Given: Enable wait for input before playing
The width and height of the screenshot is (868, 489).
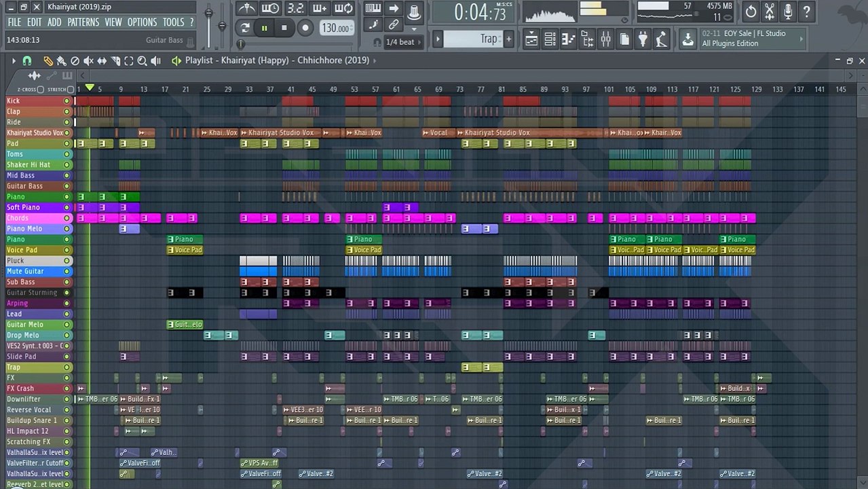Looking at the screenshot, I should 269,9.
